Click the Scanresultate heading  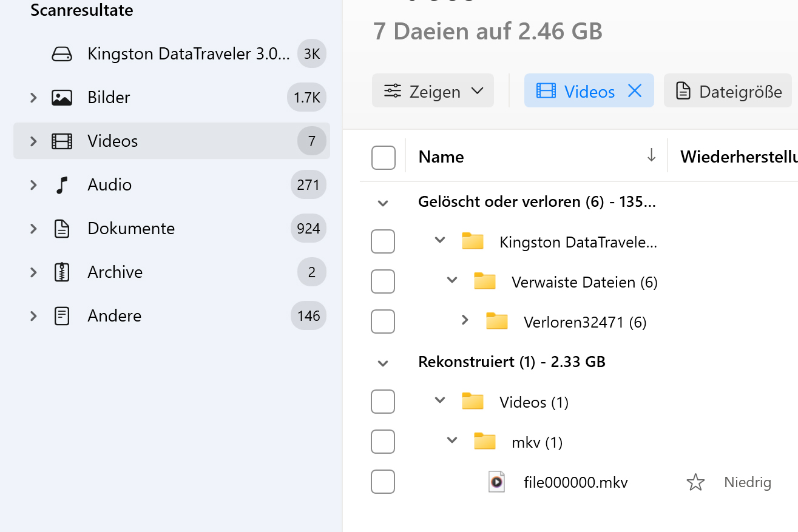(x=82, y=10)
